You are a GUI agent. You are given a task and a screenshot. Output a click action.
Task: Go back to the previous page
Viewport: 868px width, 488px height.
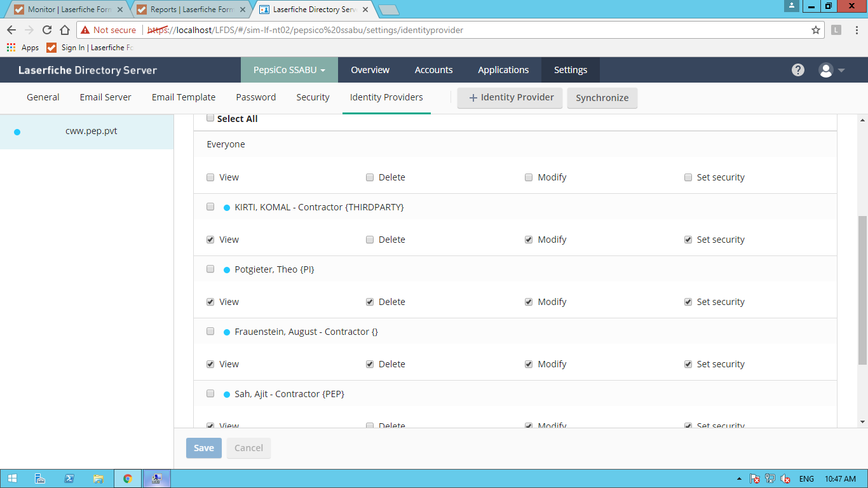(11, 30)
